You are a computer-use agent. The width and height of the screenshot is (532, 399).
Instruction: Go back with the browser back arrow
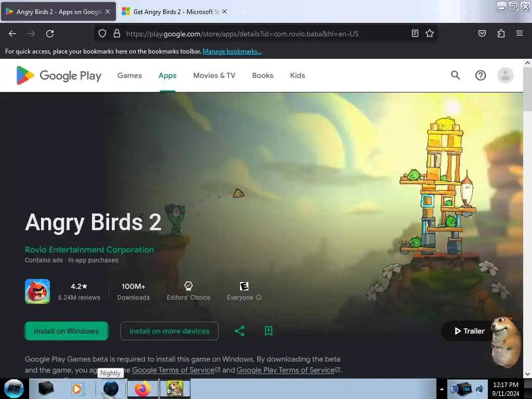[x=12, y=34]
